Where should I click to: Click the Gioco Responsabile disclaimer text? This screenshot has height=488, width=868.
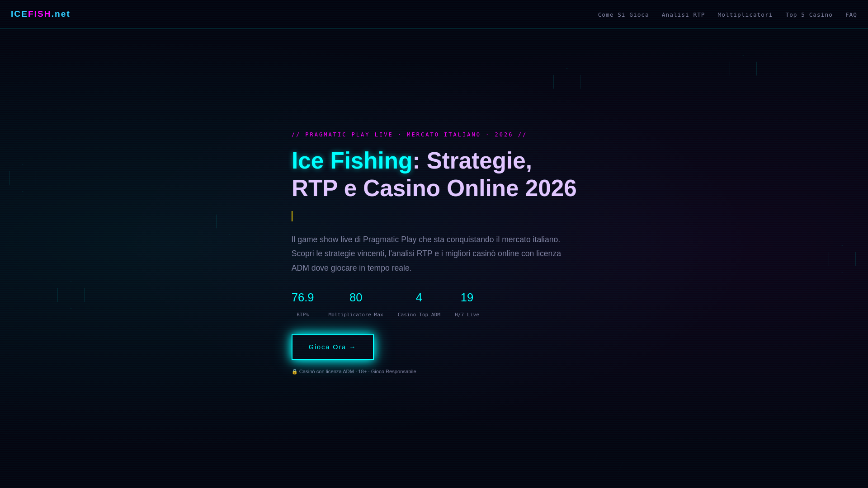click(x=393, y=371)
